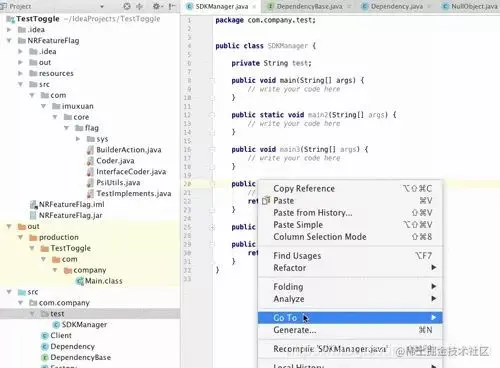Expand the sys package

point(78,139)
